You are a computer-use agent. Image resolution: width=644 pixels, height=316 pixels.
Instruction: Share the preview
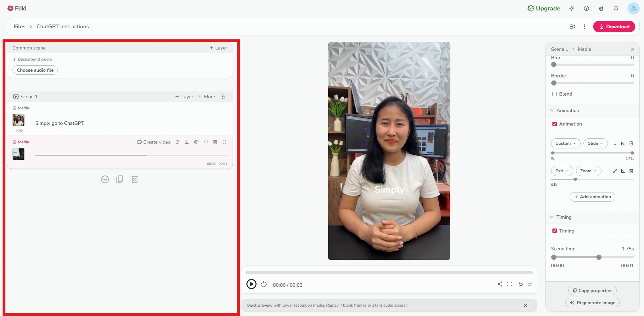click(500, 284)
